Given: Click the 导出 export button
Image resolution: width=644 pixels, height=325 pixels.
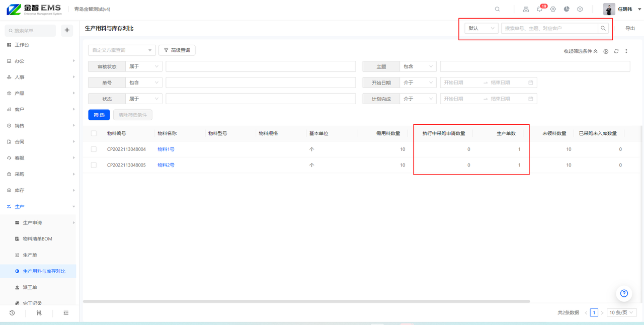Looking at the screenshot, I should pos(630,28).
